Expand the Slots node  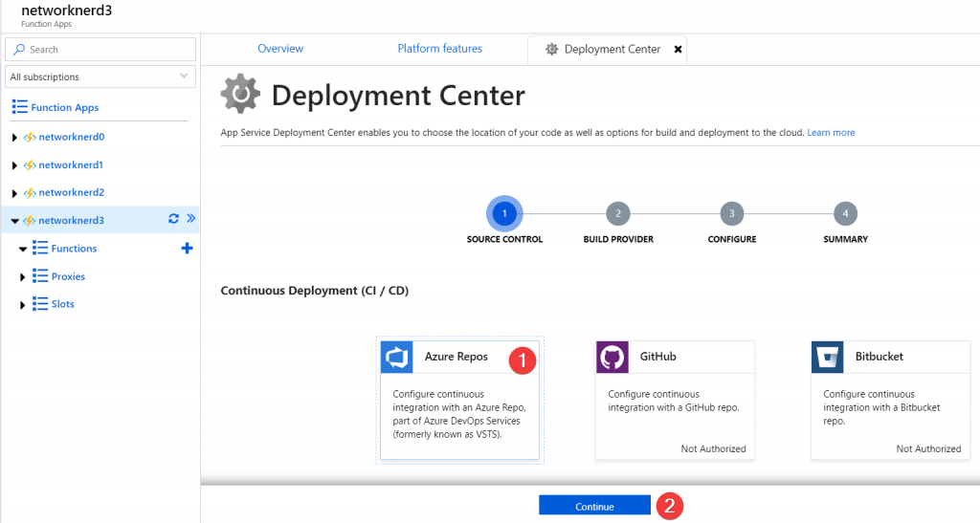pyautogui.click(x=23, y=305)
